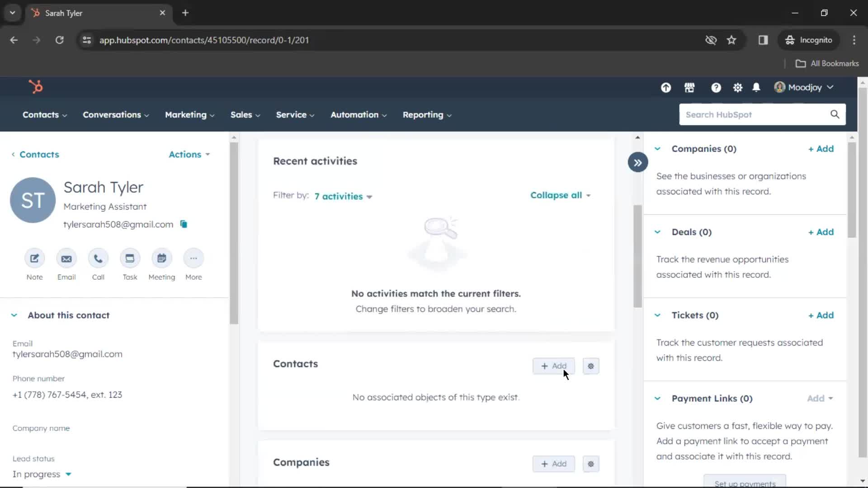Screen dimensions: 868x488
Task: Toggle the 7 activities filter dropdown
Action: (x=344, y=197)
